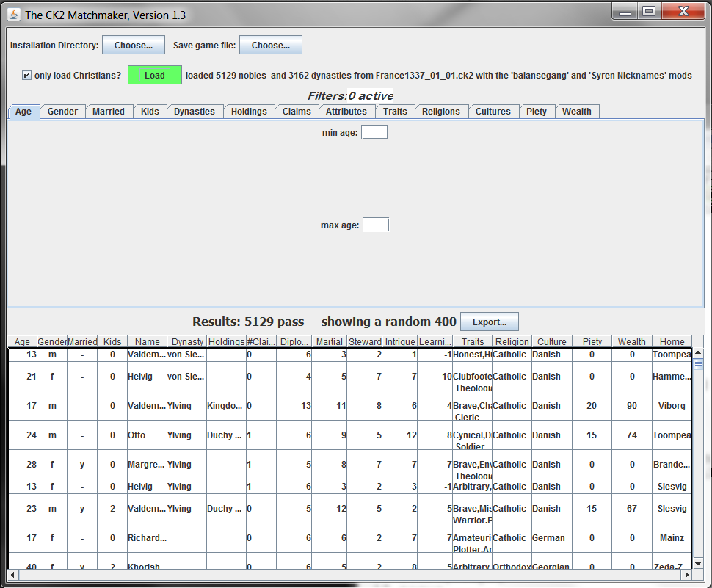The height and width of the screenshot is (588, 712).
Task: Sort by the Married column header
Action: click(x=82, y=341)
